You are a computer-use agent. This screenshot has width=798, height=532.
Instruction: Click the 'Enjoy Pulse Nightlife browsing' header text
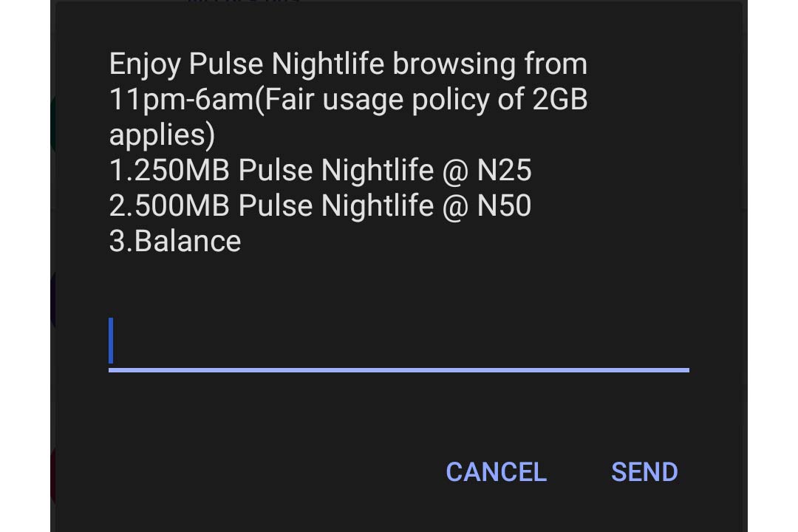point(347,64)
